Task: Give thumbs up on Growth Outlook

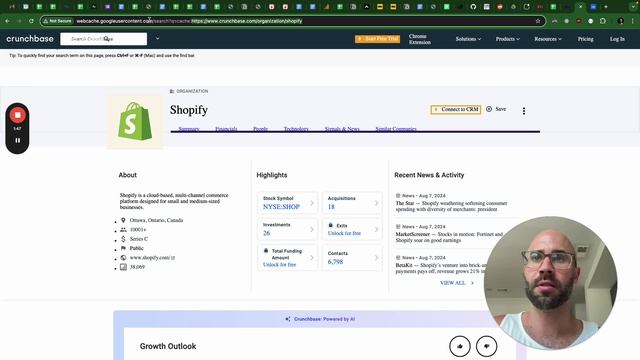Action: (460, 346)
